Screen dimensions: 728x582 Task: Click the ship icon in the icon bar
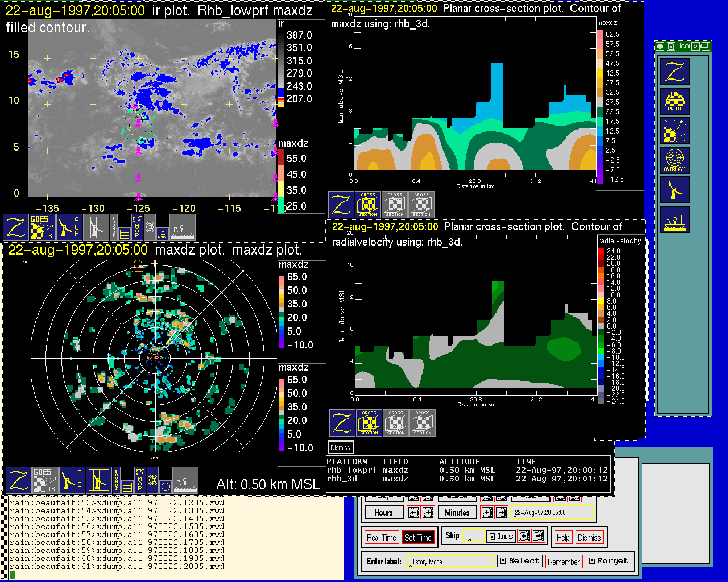(675, 219)
